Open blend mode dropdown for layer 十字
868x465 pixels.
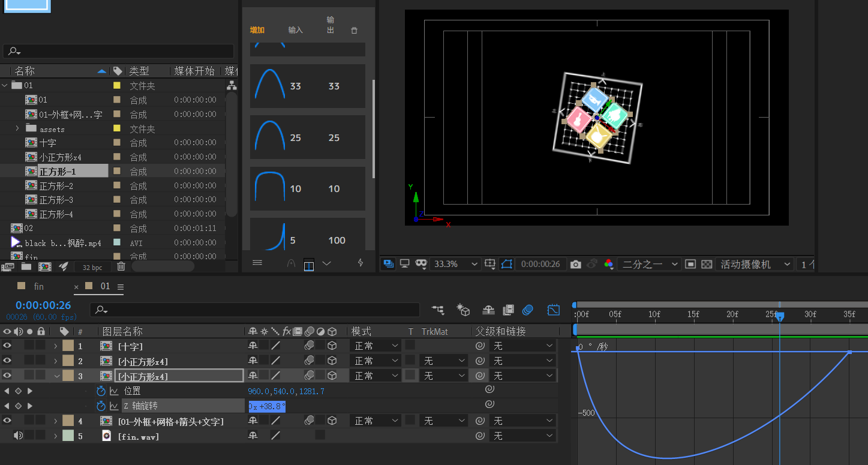(x=376, y=346)
